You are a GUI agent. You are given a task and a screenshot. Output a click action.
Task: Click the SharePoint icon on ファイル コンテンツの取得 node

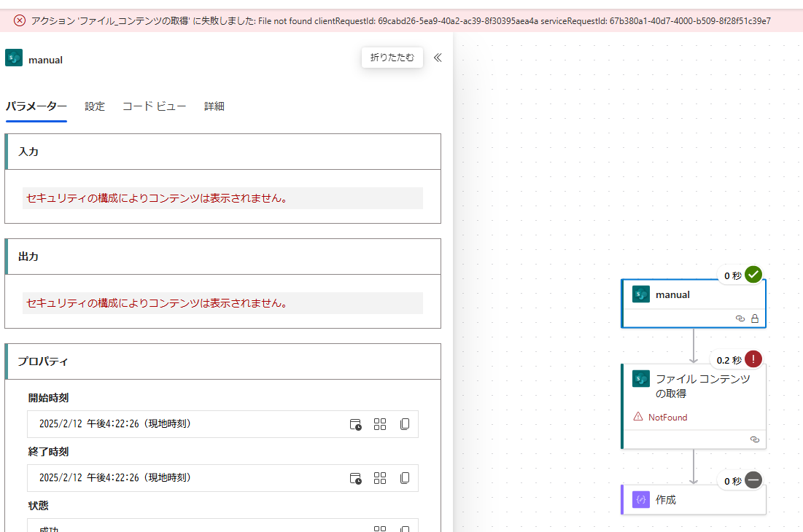point(640,378)
